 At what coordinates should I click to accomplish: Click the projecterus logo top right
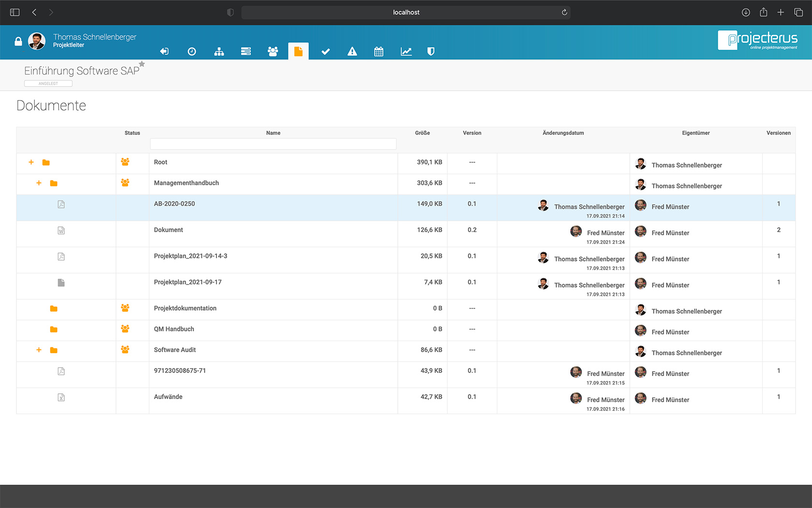pos(758,40)
